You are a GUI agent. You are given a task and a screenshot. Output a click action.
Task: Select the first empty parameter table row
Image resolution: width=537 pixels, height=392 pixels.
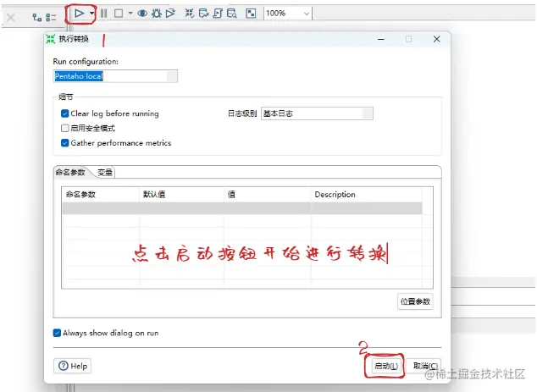click(242, 208)
